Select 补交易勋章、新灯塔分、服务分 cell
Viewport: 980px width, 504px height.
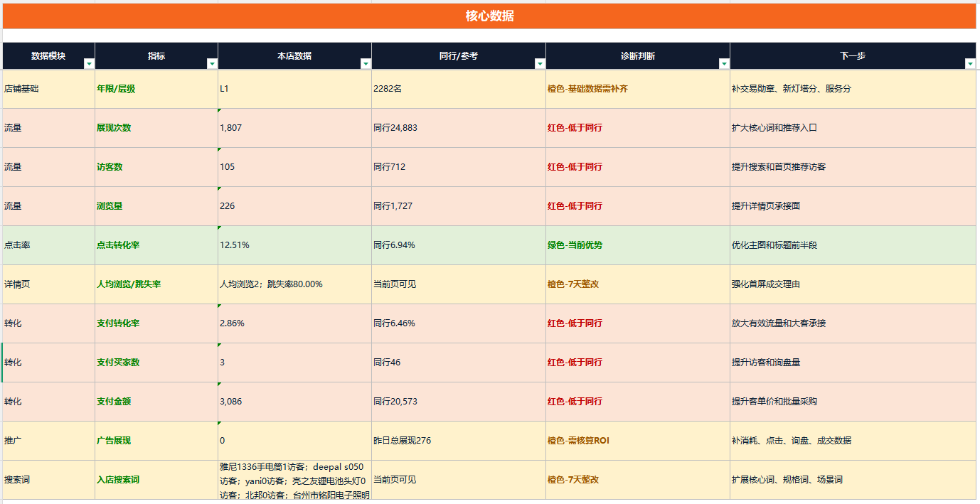(x=853, y=90)
